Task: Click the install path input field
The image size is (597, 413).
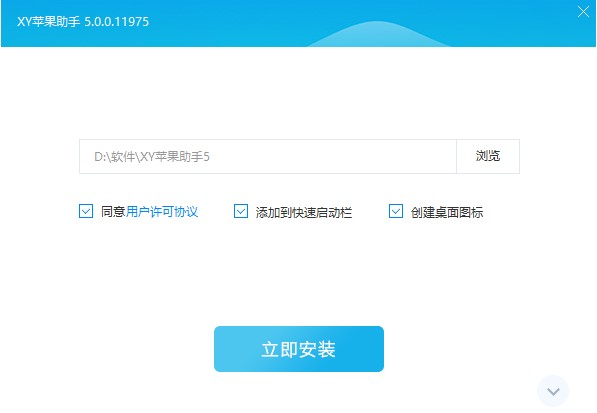Action: pos(268,156)
